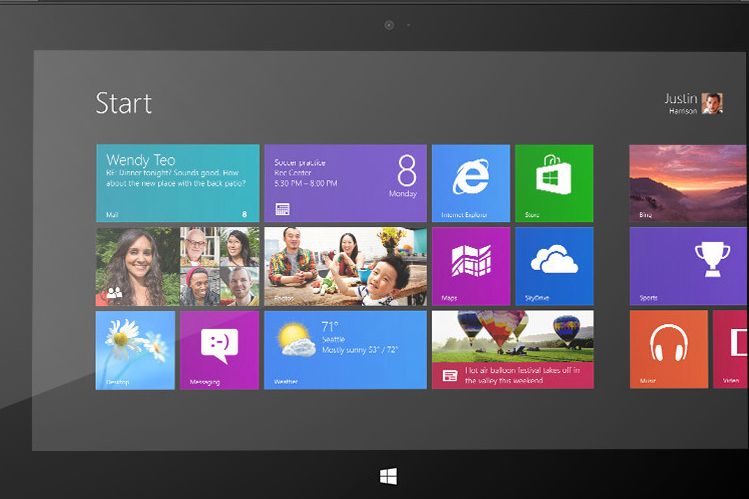Click Justin Harrison's profile picture
Screen dimensions: 749x499
[712, 104]
